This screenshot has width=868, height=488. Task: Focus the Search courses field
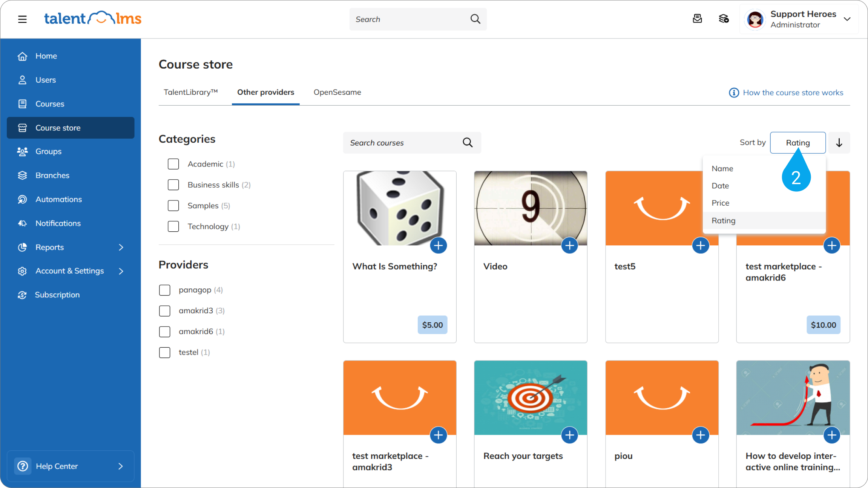tap(412, 143)
